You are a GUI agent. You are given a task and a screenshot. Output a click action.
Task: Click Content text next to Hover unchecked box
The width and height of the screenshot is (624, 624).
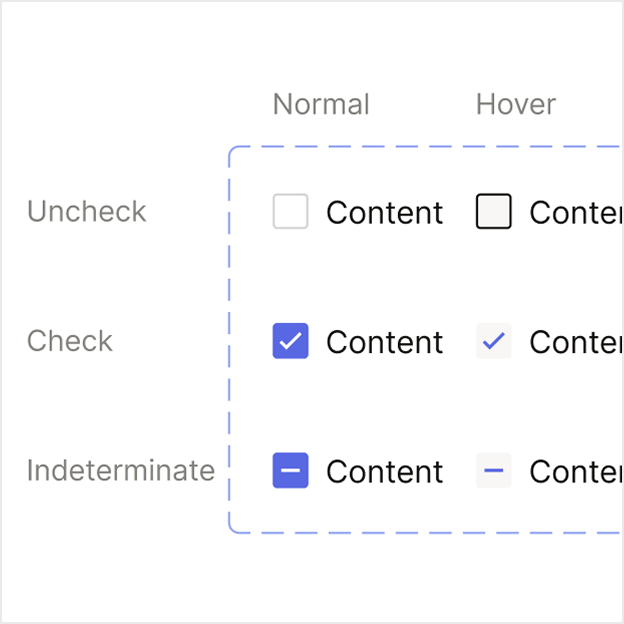(576, 213)
